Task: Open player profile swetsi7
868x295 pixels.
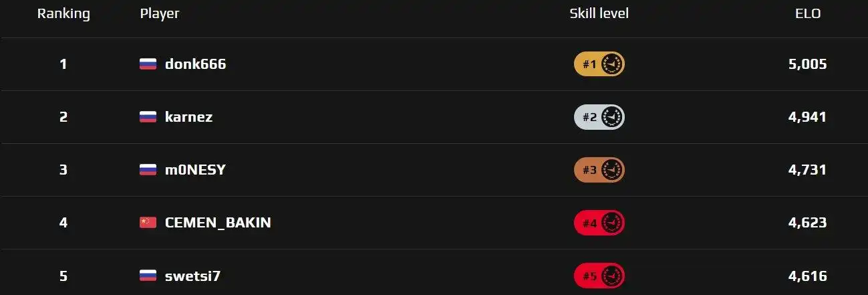Action: 192,276
